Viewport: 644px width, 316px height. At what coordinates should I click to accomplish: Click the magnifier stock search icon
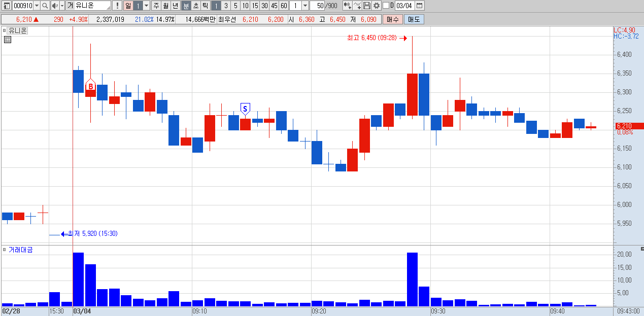pos(45,6)
